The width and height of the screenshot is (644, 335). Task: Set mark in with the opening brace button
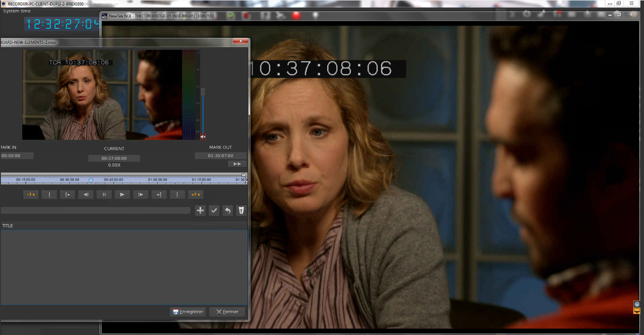(x=49, y=194)
